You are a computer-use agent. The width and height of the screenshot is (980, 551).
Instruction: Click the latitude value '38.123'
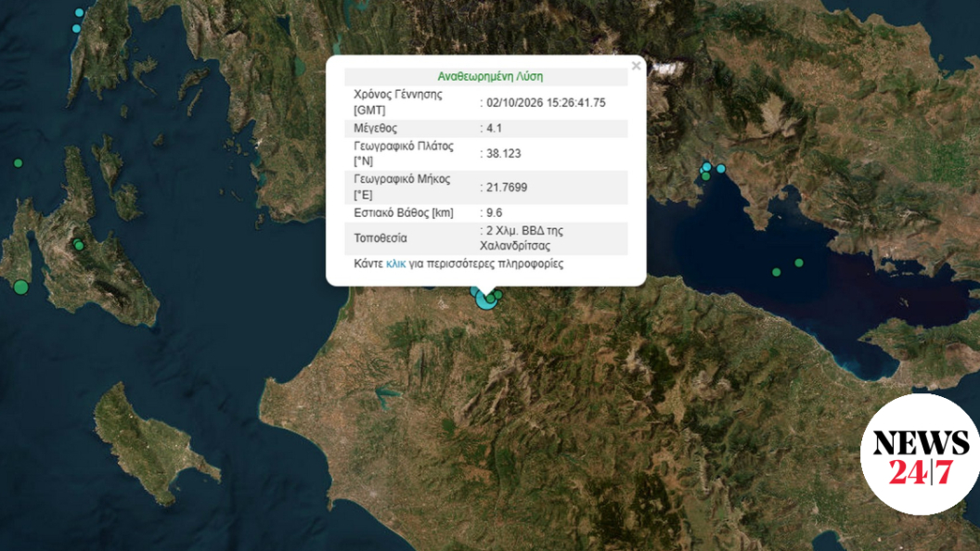[x=503, y=154]
